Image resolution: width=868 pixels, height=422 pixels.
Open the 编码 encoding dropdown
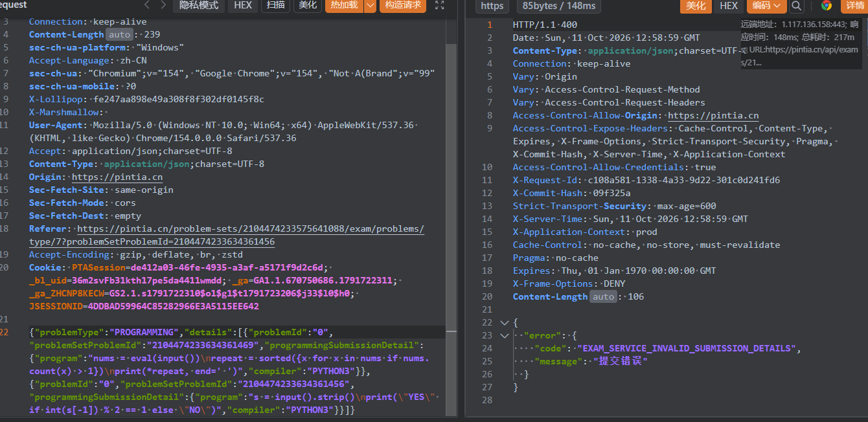tap(767, 6)
